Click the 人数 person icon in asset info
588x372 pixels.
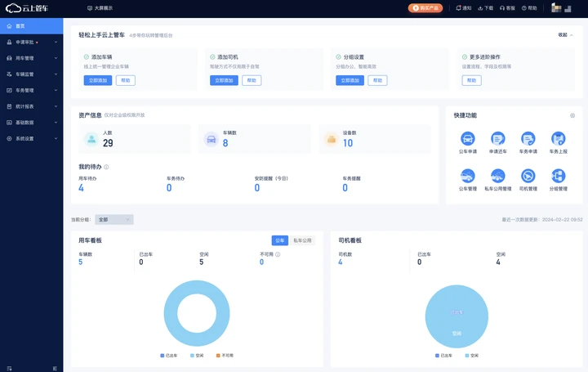[91, 139]
